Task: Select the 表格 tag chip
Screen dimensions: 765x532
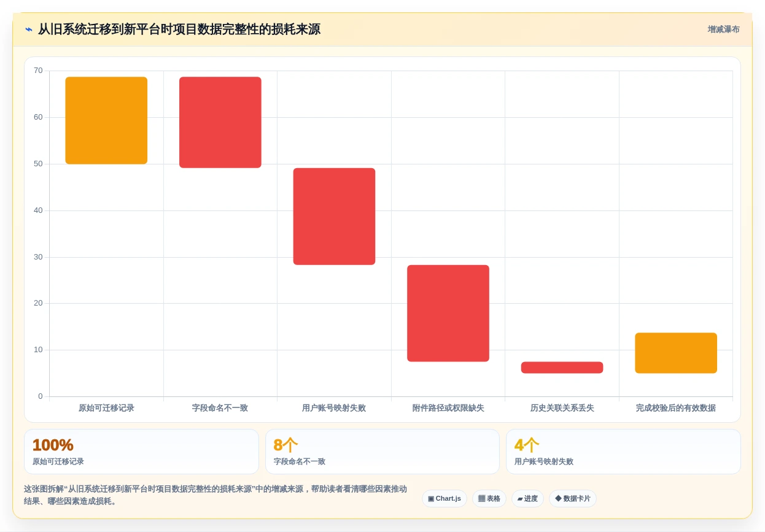Action: click(x=489, y=498)
